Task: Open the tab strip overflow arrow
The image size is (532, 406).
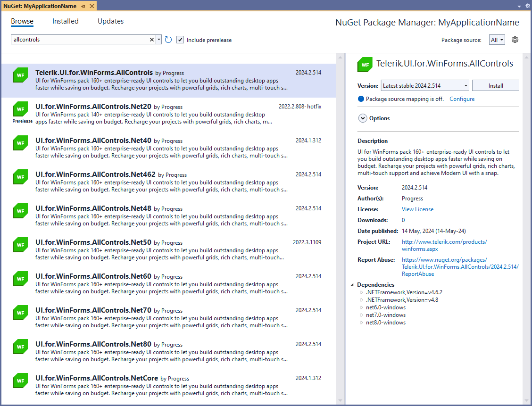Action: click(519, 7)
